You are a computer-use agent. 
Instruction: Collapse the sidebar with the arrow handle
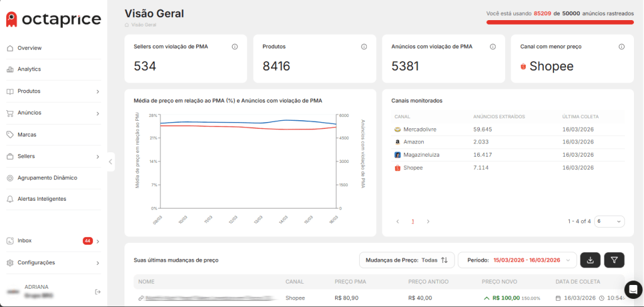(x=111, y=162)
